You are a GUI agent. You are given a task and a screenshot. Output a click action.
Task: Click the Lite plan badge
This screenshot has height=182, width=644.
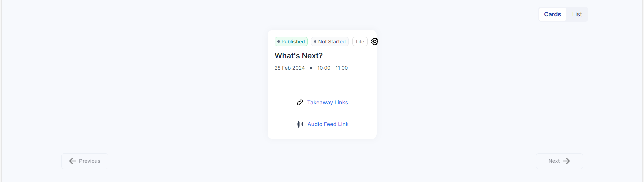click(x=360, y=42)
